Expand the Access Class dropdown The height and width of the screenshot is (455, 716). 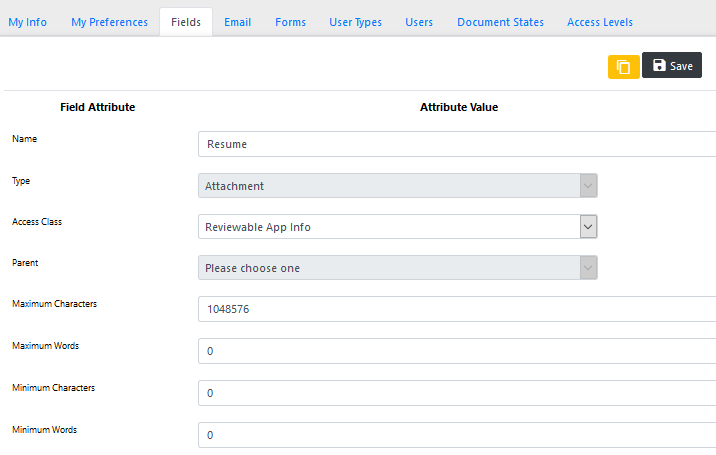tap(588, 227)
